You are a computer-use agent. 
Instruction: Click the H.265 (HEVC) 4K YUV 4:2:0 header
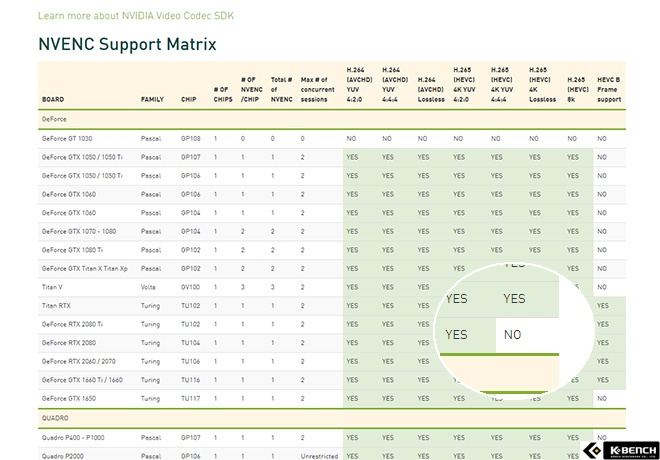pos(464,85)
